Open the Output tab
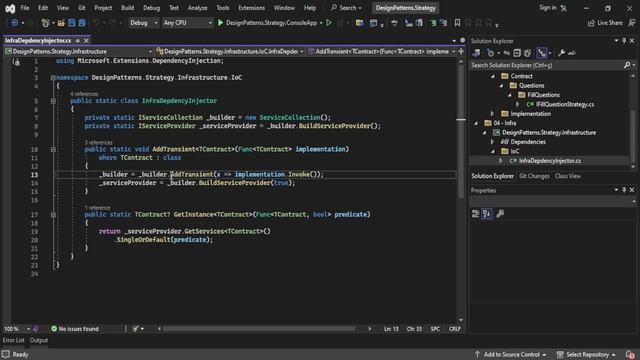Image resolution: width=640 pixels, height=360 pixels. (x=39, y=340)
